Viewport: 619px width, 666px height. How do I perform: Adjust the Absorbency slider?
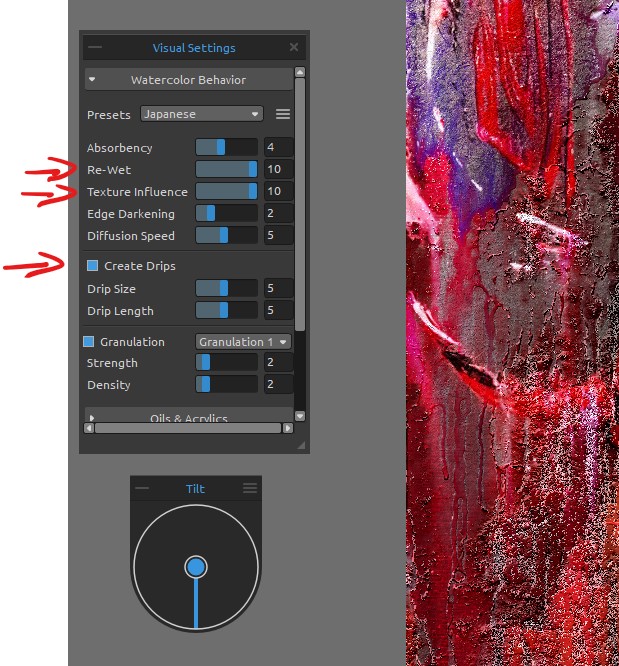tap(226, 147)
